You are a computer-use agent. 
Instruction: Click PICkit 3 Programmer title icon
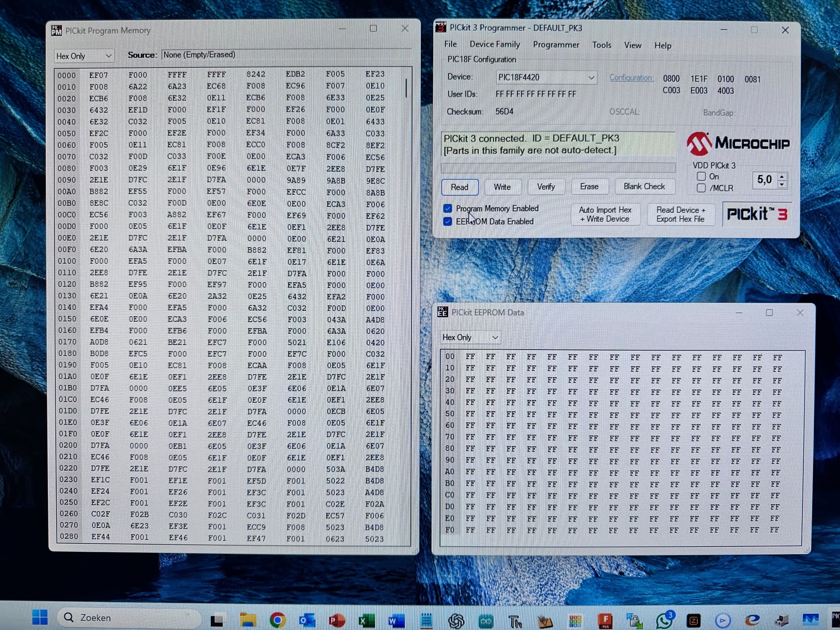click(441, 27)
